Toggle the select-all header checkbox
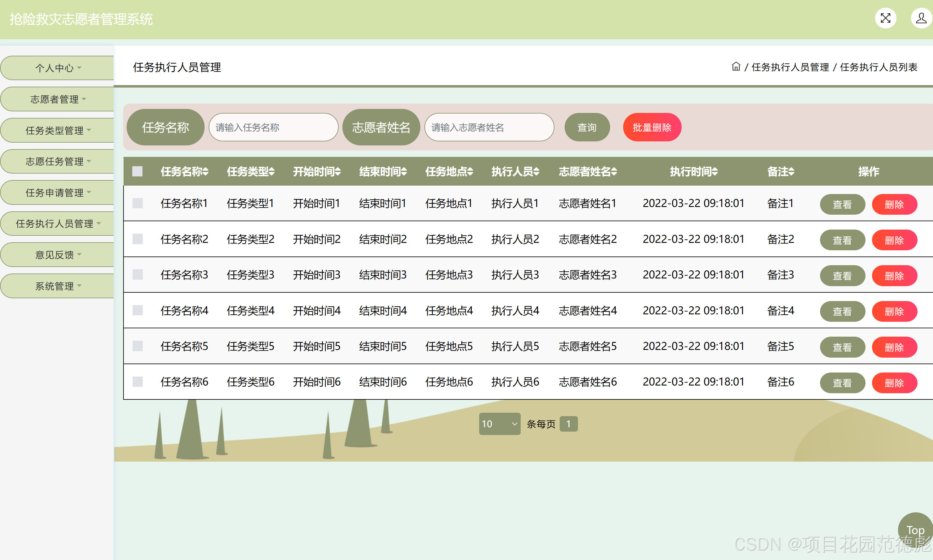The width and height of the screenshot is (933, 560). (137, 171)
